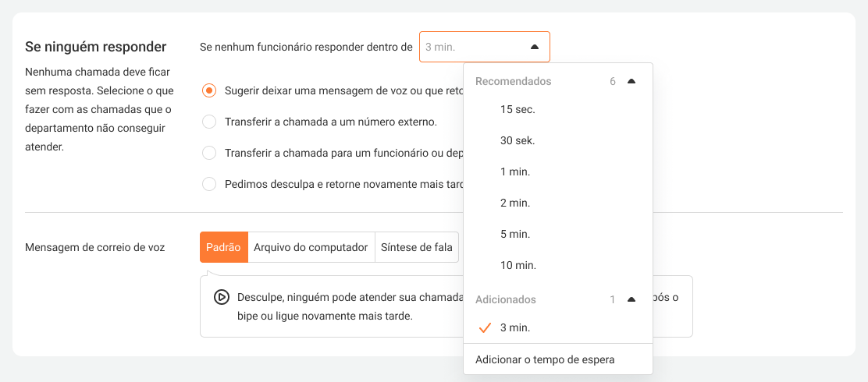Select 2 min. wait time
Screen dimensions: 868x382
coord(515,203)
